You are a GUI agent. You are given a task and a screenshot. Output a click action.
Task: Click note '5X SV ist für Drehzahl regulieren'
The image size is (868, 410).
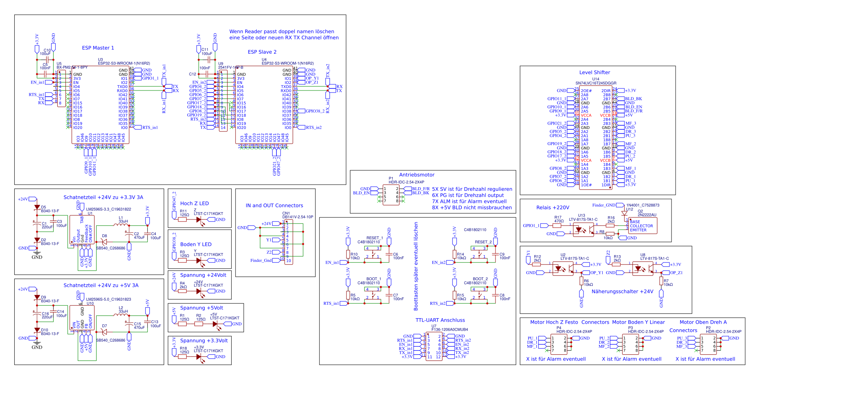point(472,189)
